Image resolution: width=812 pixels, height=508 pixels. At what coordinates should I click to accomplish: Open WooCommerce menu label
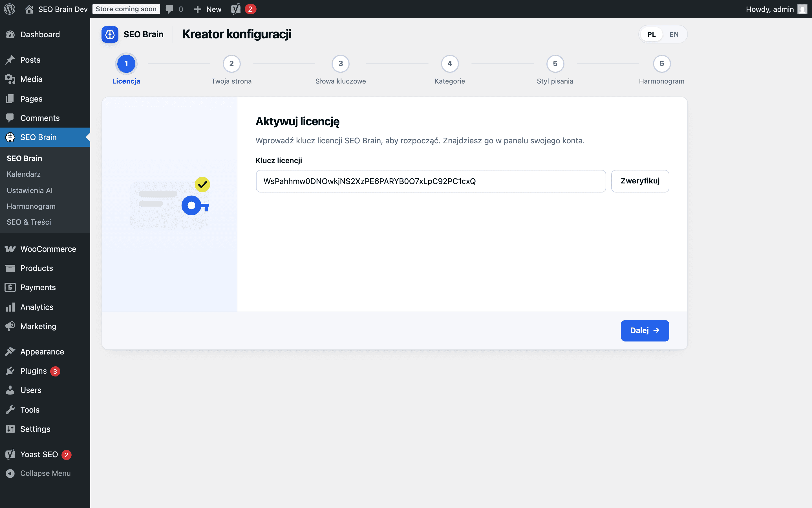48,249
